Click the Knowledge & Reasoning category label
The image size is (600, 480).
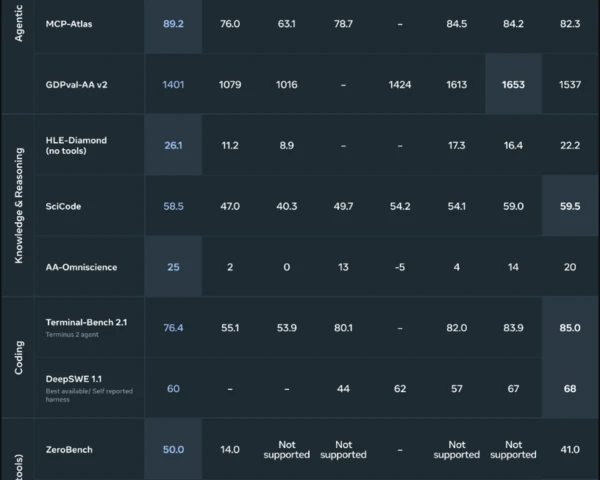tap(18, 206)
